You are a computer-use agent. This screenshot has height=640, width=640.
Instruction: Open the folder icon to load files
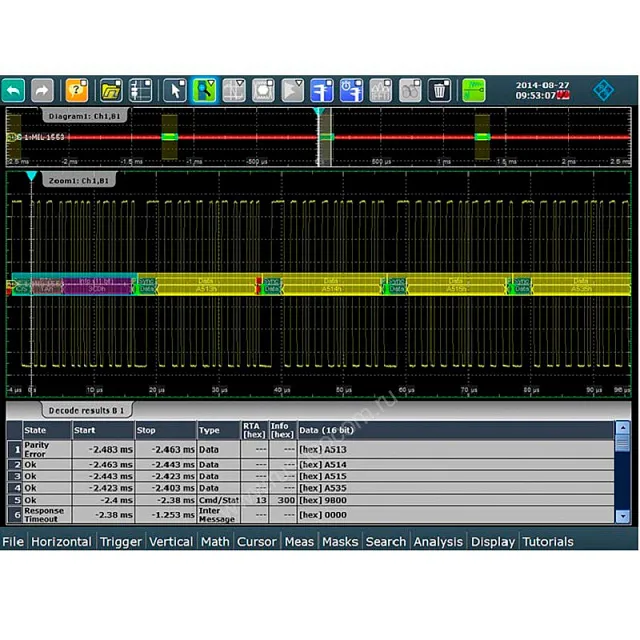pos(111,90)
